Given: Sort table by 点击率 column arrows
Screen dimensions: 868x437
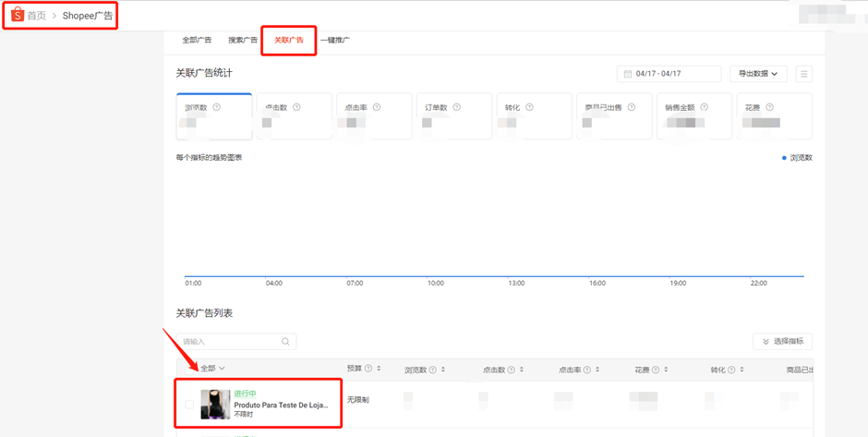Looking at the screenshot, I should coord(597,370).
